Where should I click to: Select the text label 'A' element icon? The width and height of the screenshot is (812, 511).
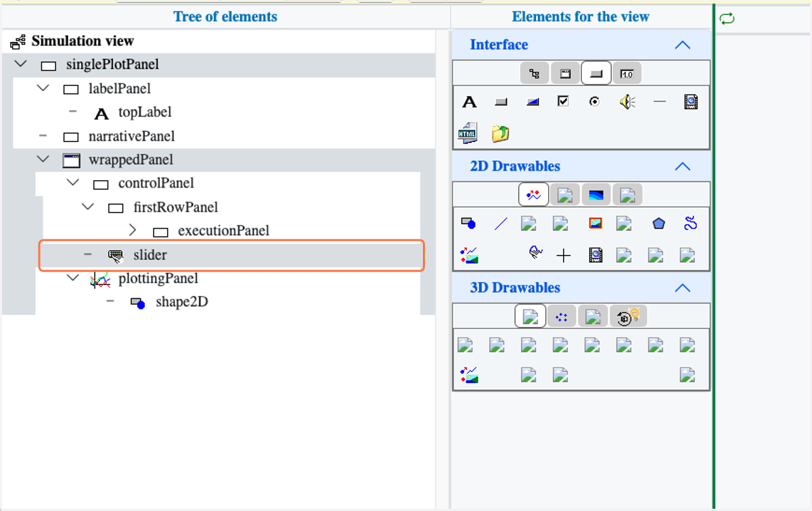pyautogui.click(x=469, y=102)
